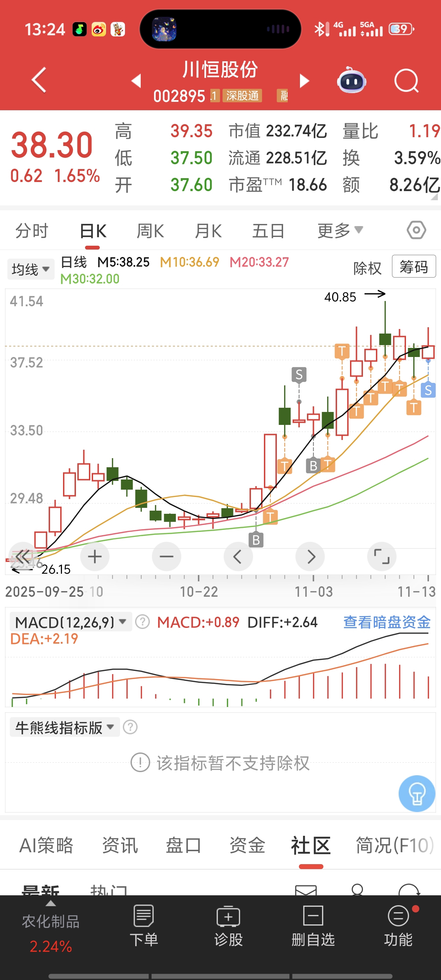Open AI策略 tab
The height and width of the screenshot is (980, 441).
coord(46,845)
